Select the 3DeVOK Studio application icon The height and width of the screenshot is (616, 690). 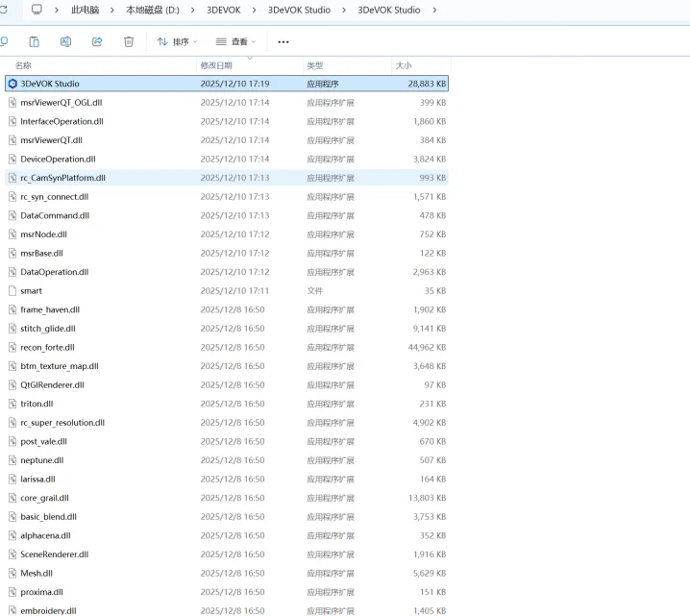(x=12, y=85)
